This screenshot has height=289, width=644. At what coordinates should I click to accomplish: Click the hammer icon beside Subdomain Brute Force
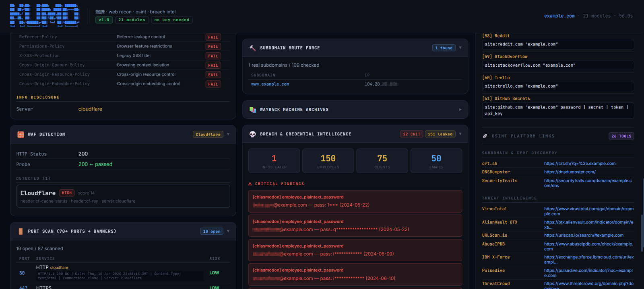[253, 48]
